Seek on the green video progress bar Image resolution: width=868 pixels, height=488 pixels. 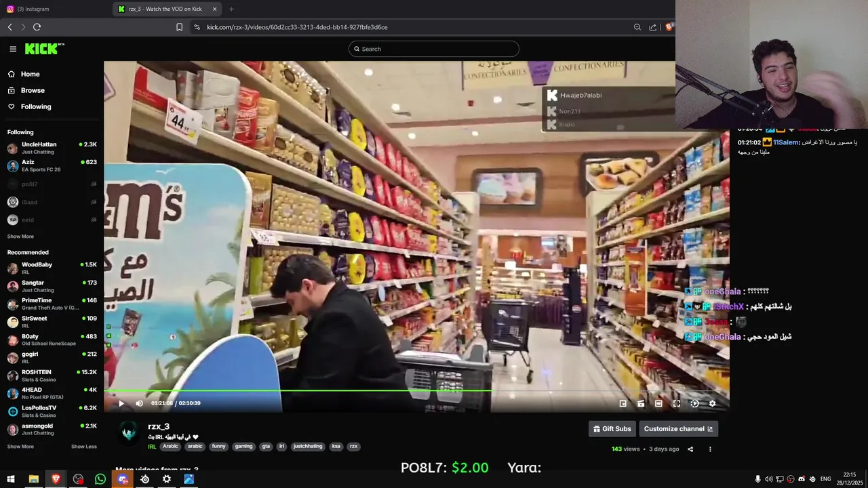[x=416, y=390]
